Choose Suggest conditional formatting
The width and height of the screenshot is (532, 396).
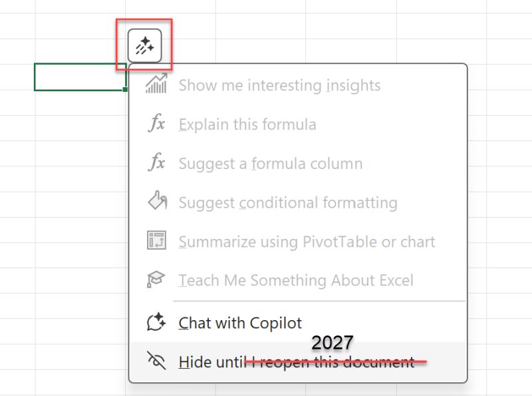[x=288, y=202]
